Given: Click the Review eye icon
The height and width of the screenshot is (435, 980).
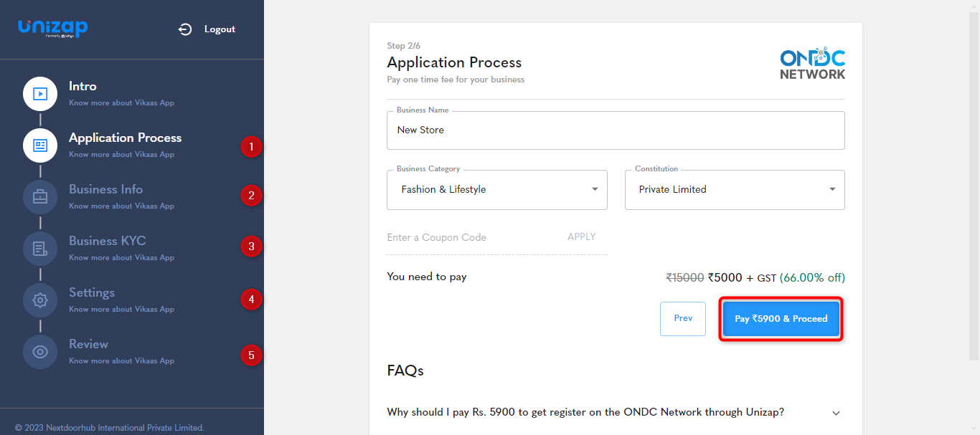Looking at the screenshot, I should pos(40,352).
